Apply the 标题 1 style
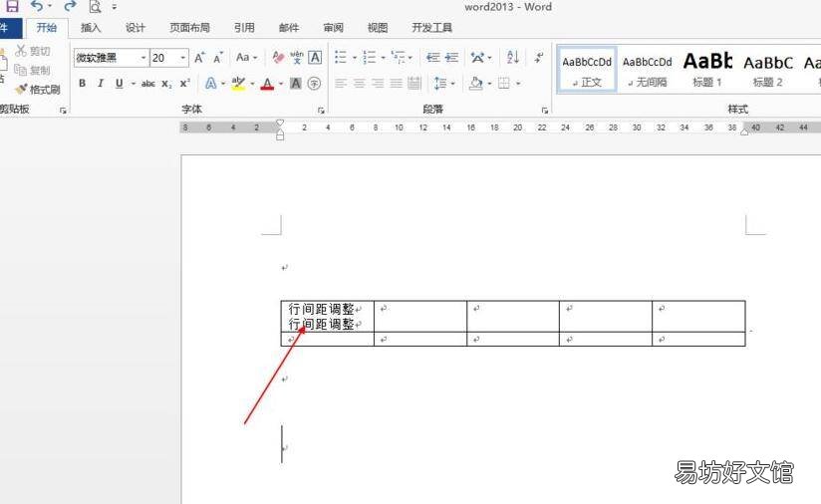The width and height of the screenshot is (821, 504). pyautogui.click(x=707, y=70)
